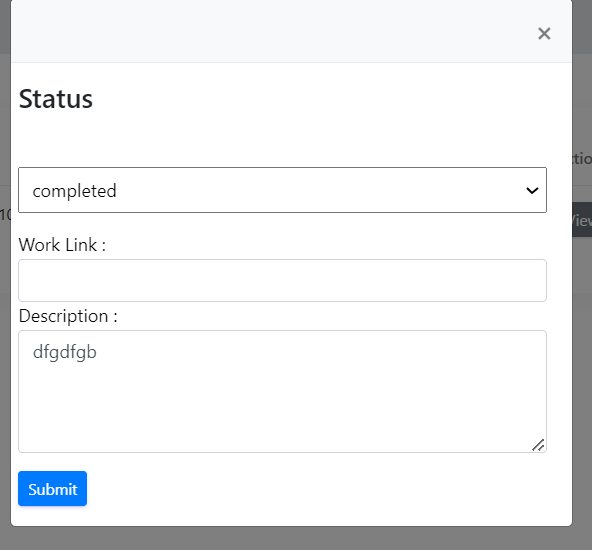Click the partially hidden View button behind modal
Screen dimensions: 592x550
point(582,220)
